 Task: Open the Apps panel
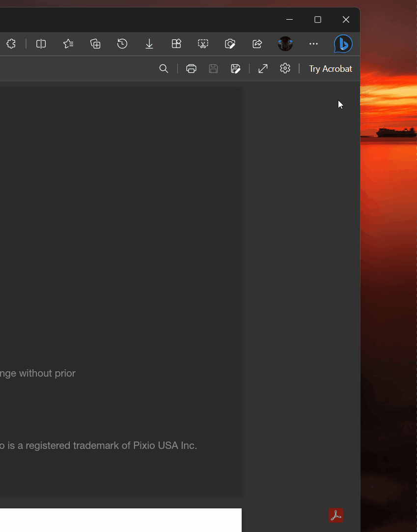pos(176,44)
